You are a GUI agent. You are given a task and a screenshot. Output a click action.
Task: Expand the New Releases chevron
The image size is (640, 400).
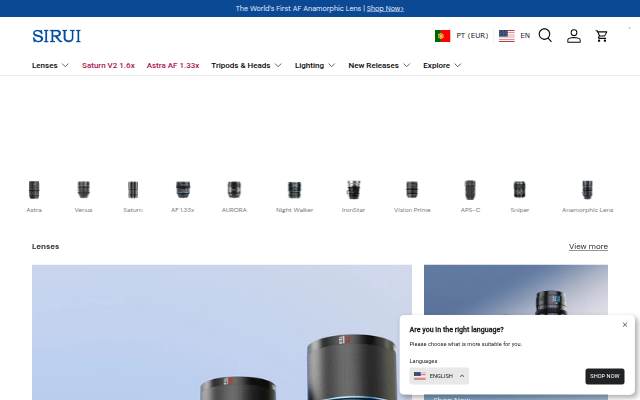407,65
